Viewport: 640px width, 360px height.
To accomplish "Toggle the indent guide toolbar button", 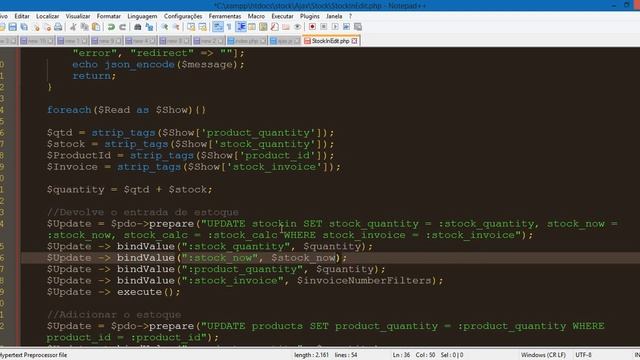I will tap(241, 27).
